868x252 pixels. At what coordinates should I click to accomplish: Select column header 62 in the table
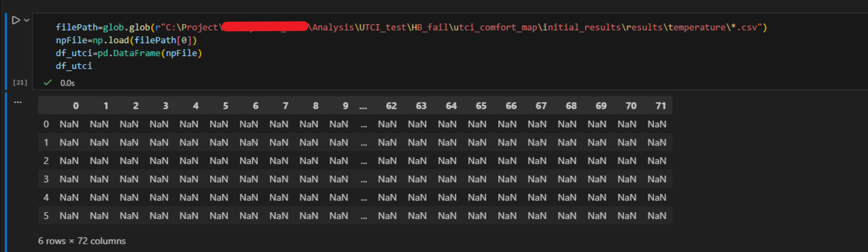(391, 106)
